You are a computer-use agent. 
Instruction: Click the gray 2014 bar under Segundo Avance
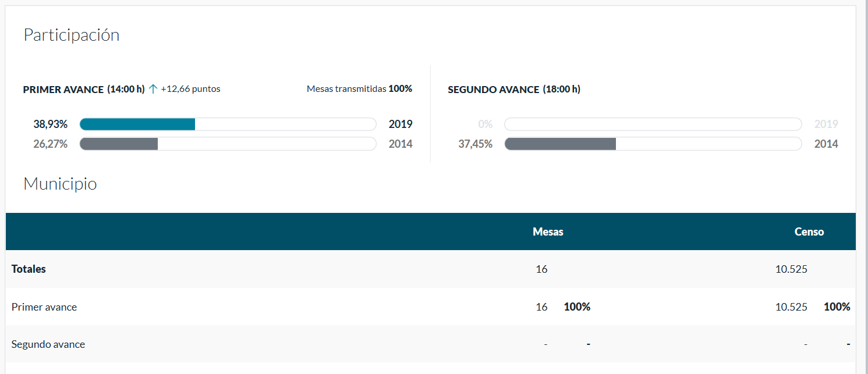[560, 144]
